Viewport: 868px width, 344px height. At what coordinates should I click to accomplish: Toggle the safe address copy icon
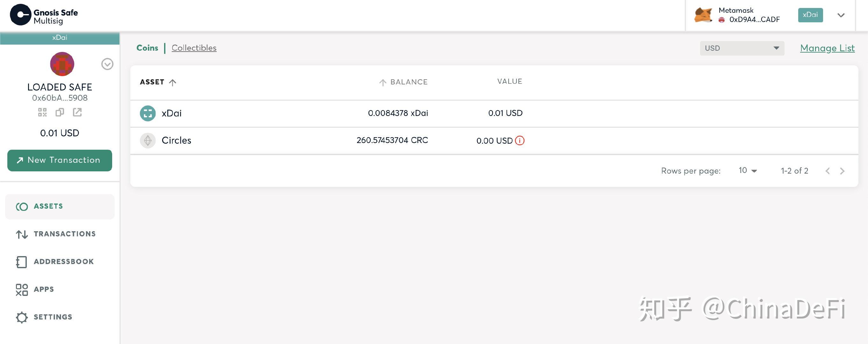[59, 111]
